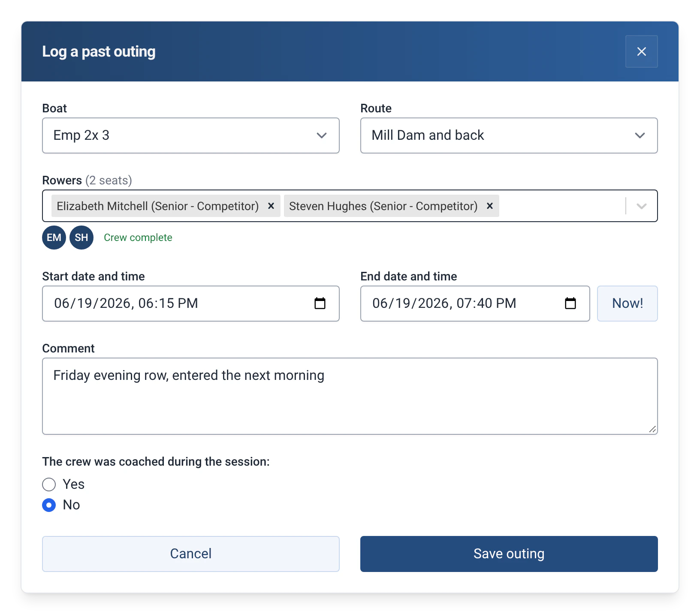Select Yes for crew was coached

pos(49,485)
